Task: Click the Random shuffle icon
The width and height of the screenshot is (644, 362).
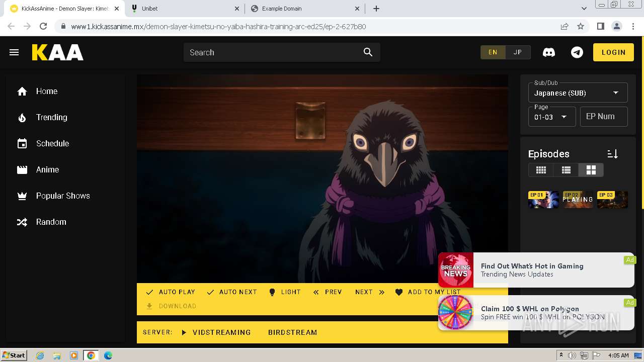Action: coord(22,222)
